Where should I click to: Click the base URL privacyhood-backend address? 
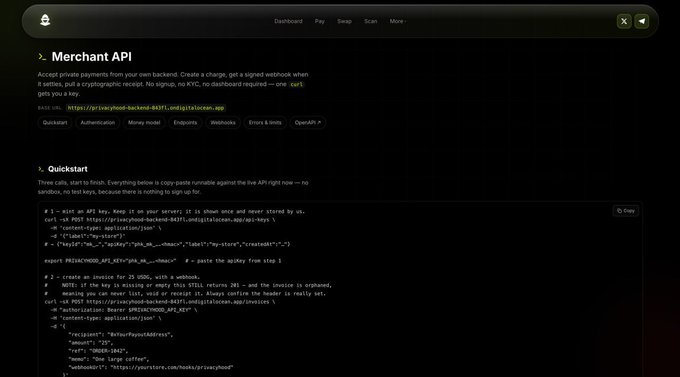click(x=146, y=108)
